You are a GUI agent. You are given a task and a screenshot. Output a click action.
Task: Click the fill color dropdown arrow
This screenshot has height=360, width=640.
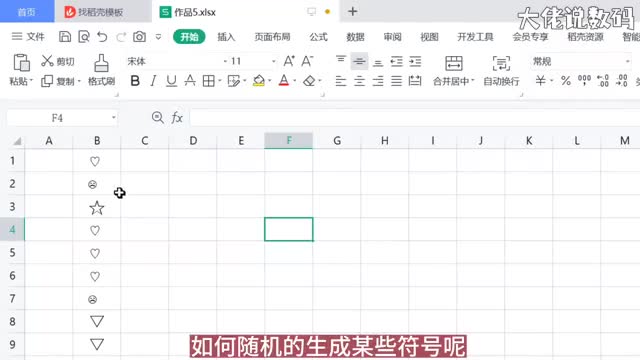[x=269, y=81]
